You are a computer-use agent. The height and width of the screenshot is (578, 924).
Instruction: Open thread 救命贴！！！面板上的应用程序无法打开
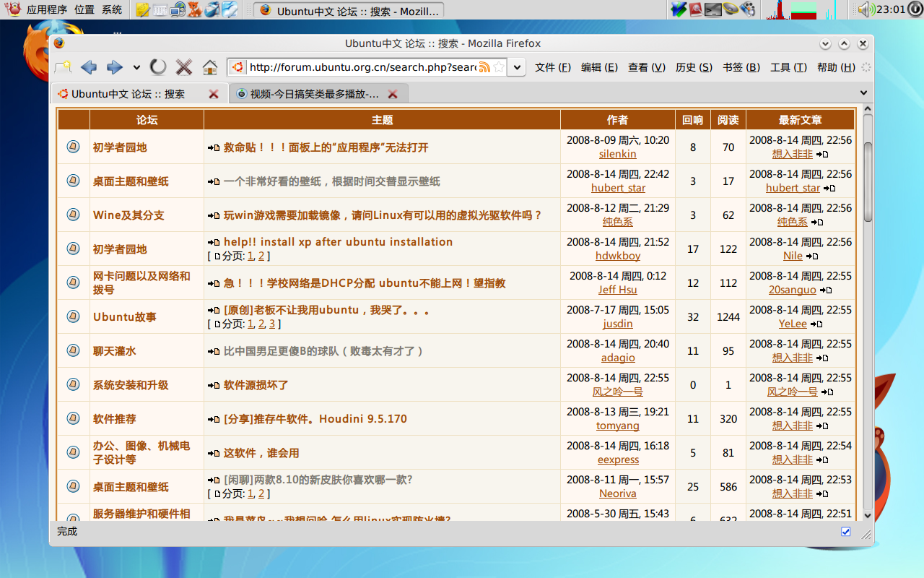click(x=326, y=147)
